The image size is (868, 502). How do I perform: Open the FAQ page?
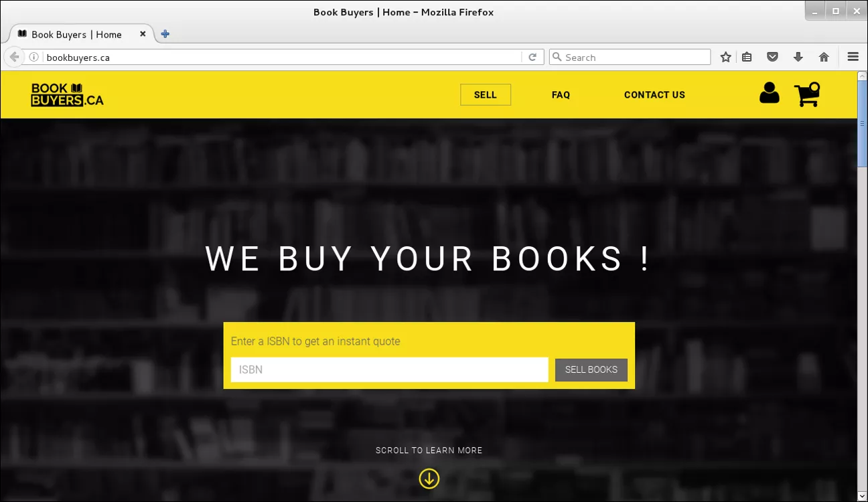pyautogui.click(x=561, y=95)
